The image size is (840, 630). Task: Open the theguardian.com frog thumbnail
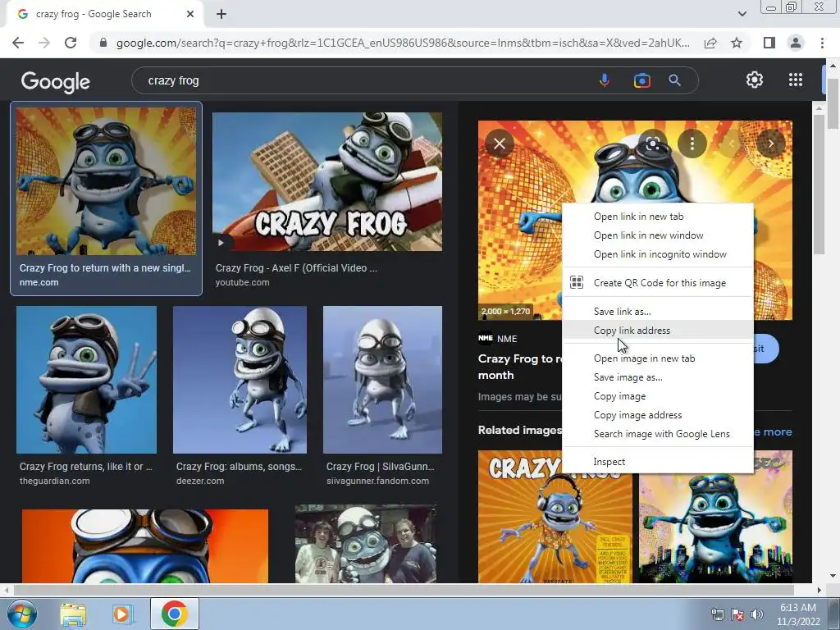point(86,380)
